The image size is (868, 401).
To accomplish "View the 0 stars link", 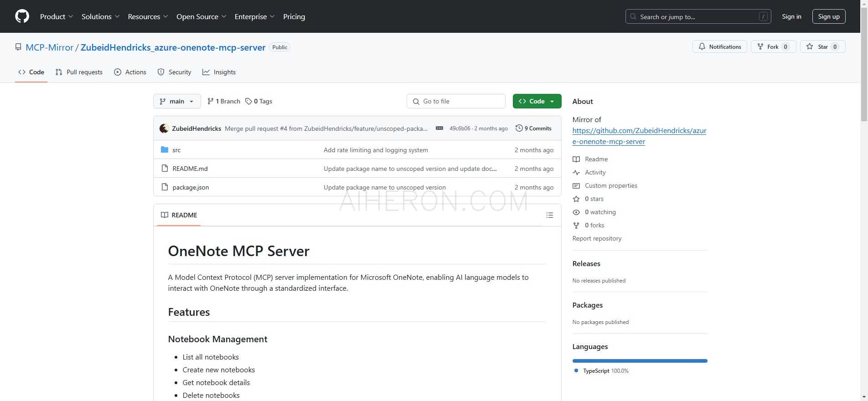I will tap(594, 199).
